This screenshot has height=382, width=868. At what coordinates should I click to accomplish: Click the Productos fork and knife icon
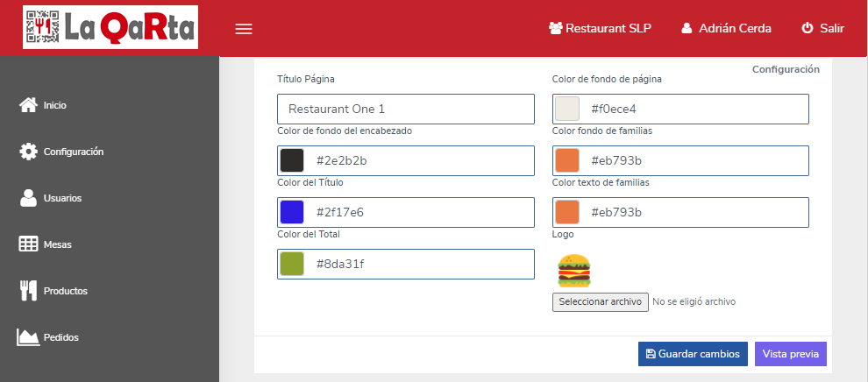click(x=28, y=291)
